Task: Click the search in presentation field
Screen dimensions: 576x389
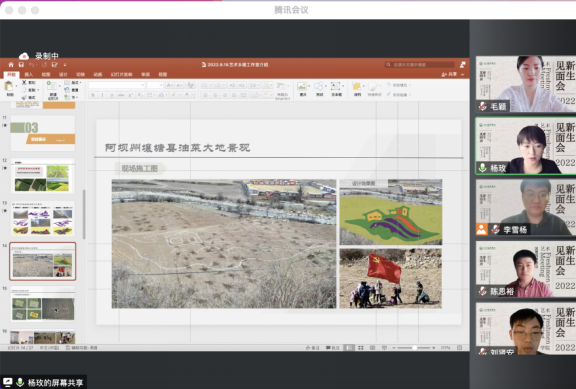Action: 421,65
